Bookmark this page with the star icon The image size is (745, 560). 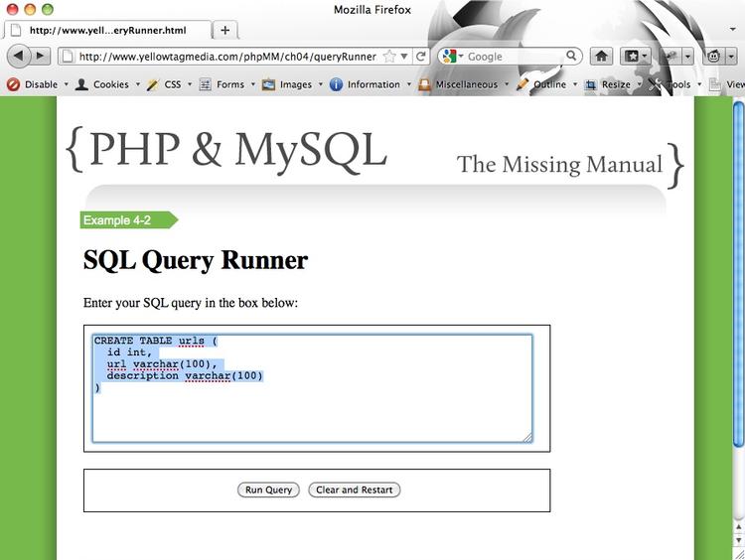coord(389,57)
